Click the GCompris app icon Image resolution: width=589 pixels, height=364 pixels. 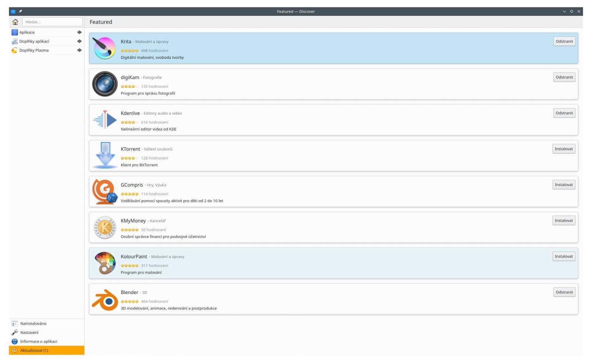(x=105, y=192)
